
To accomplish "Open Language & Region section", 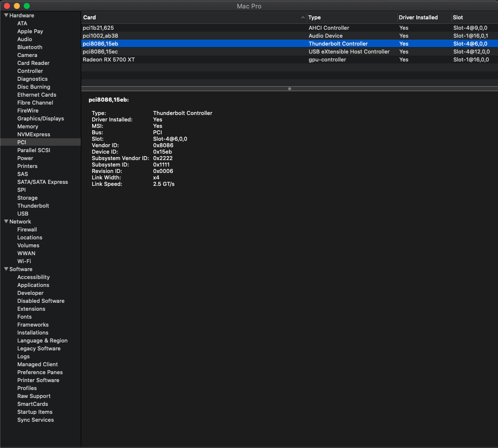I will click(x=42, y=340).
